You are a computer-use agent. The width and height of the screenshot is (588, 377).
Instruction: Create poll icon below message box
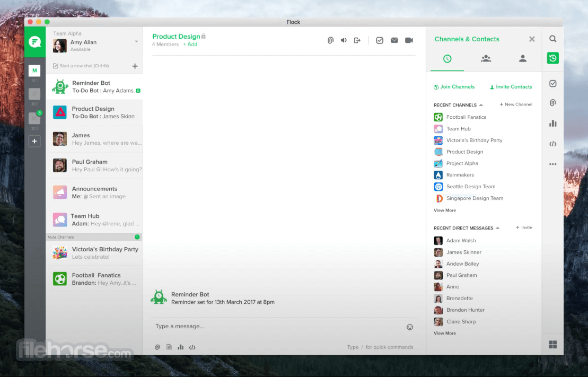point(181,347)
